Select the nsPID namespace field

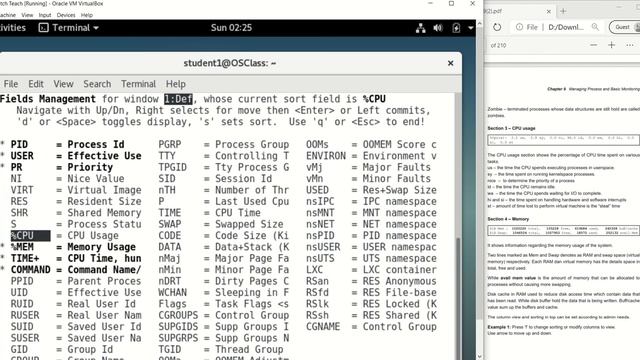pos(371,236)
